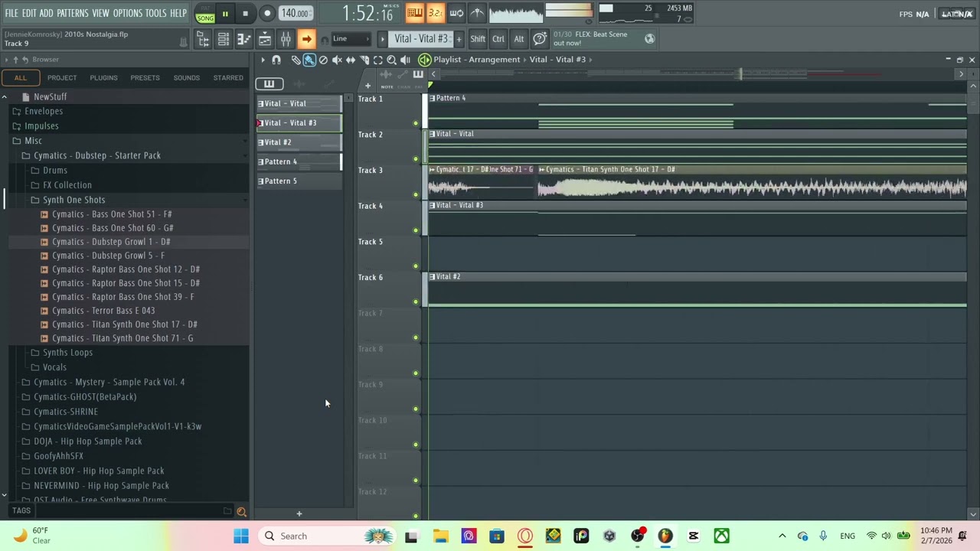Open the OPTIONS menu
980x551 pixels.
coord(128,13)
